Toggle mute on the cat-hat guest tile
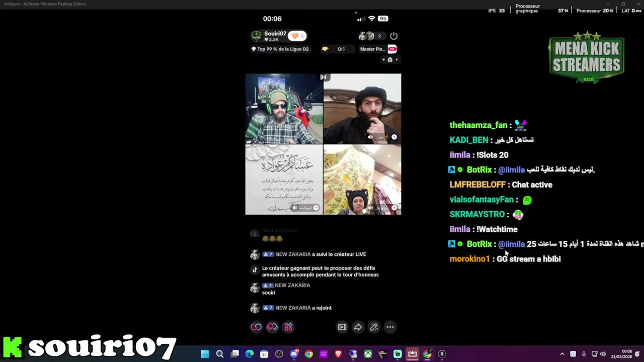The width and height of the screenshot is (644, 362). (x=370, y=208)
